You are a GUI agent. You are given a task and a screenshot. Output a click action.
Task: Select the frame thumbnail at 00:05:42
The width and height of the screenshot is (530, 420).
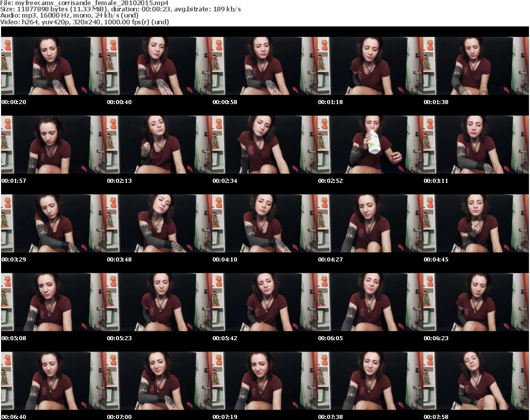(265, 302)
